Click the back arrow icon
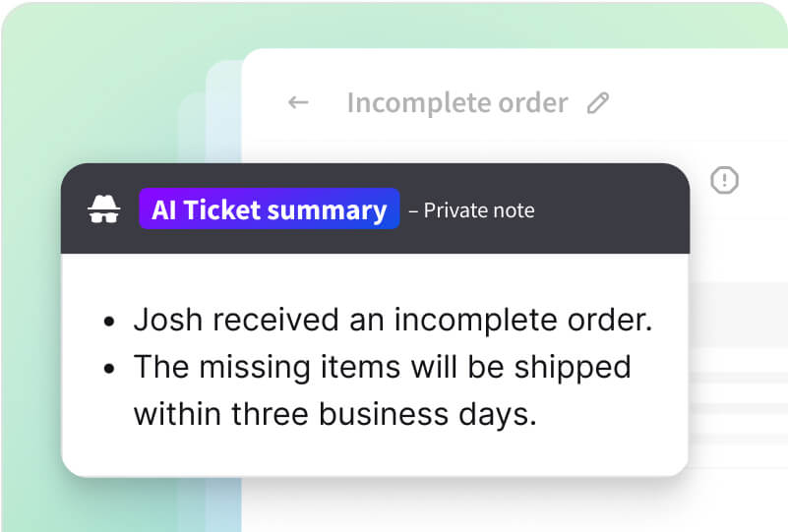788x532 pixels. point(298,102)
